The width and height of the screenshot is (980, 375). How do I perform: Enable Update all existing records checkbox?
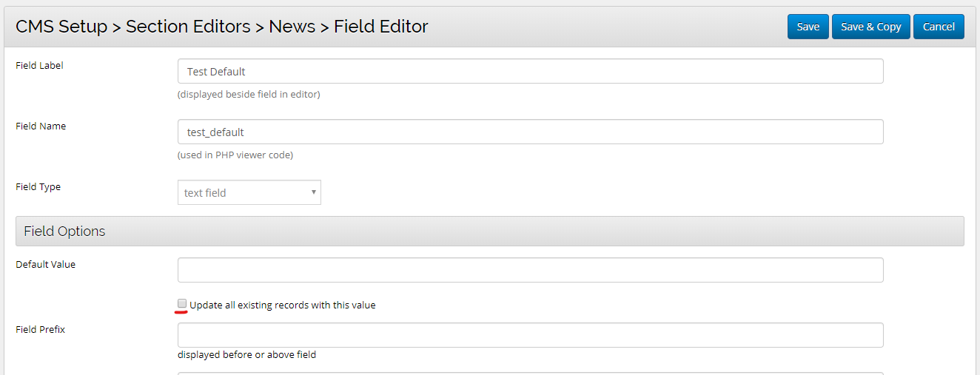182,304
